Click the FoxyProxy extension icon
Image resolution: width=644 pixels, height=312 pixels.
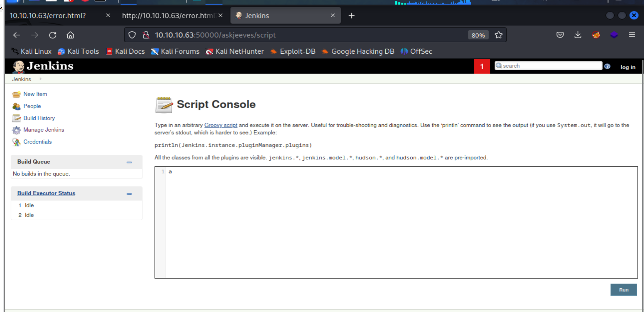coord(596,35)
